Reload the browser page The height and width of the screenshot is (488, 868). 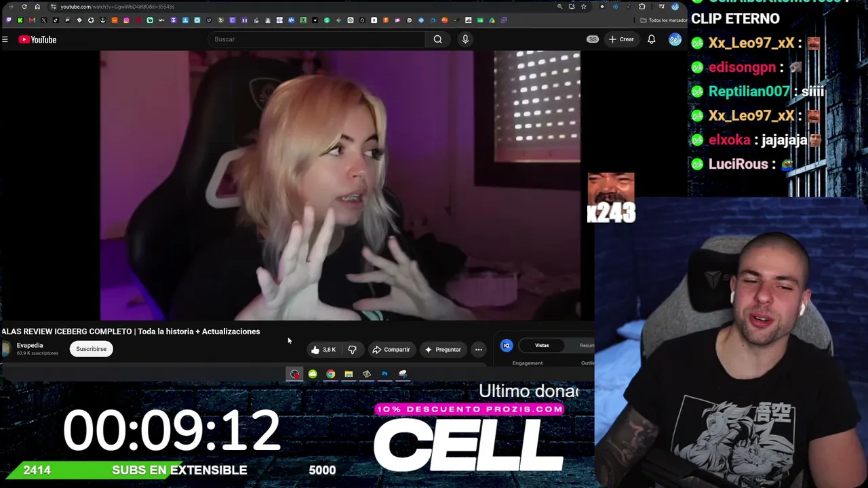24,7
